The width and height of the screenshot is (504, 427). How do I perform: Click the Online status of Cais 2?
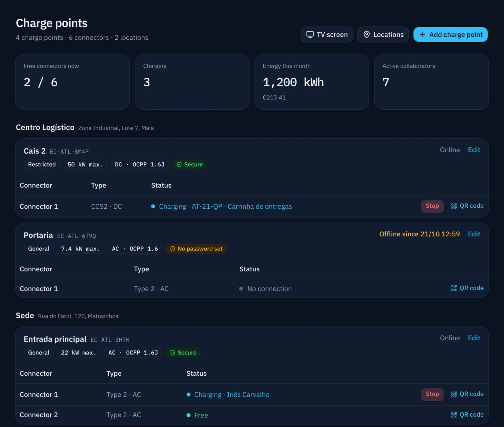click(x=450, y=150)
